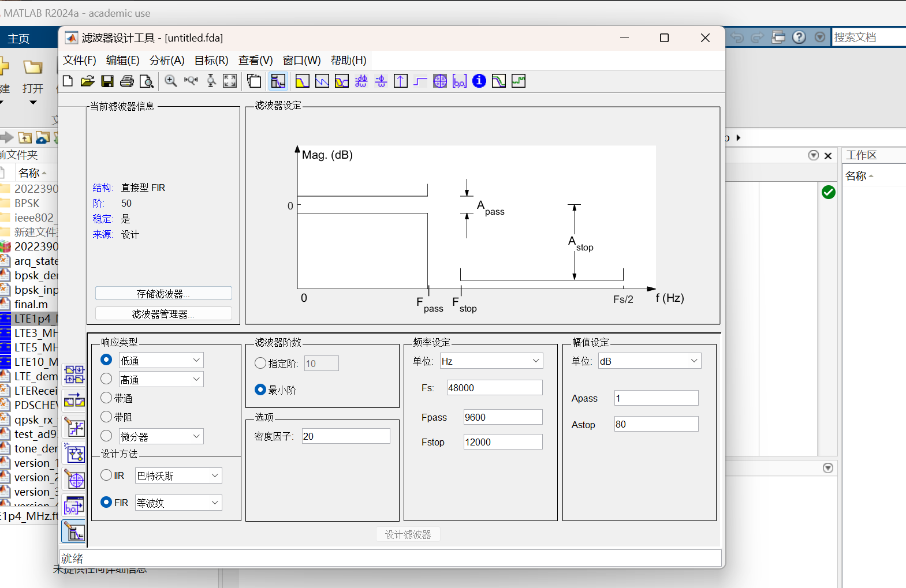Show Phase Delay icon

pos(381,81)
